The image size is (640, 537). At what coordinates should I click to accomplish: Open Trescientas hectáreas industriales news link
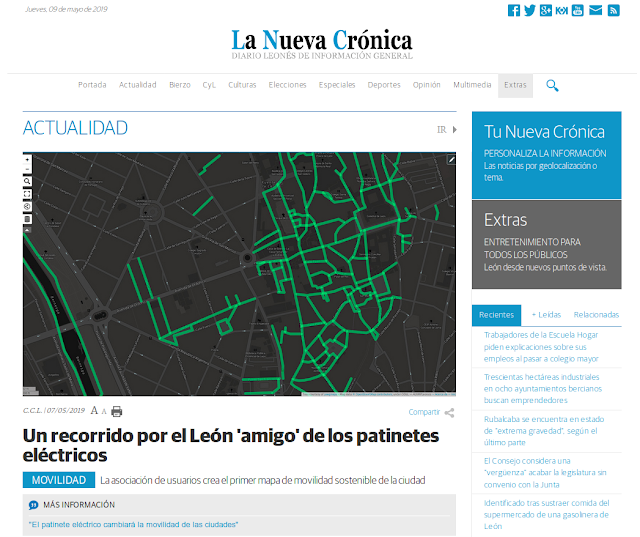pos(543,389)
